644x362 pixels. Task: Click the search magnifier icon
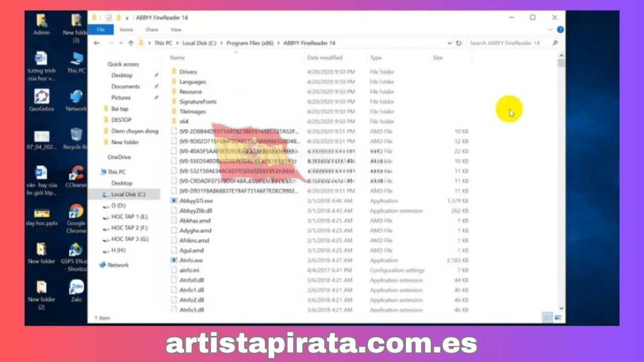pyautogui.click(x=555, y=43)
